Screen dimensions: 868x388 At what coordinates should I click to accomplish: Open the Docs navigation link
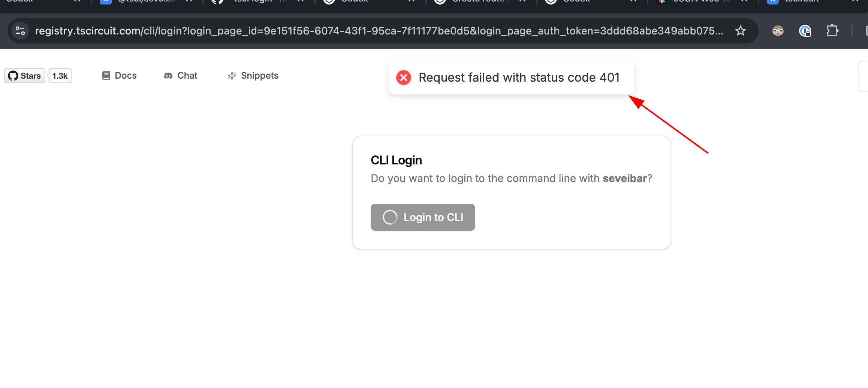[x=126, y=76]
